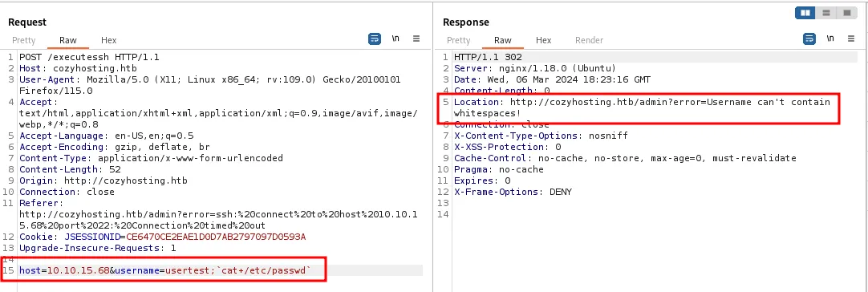Select combined tabbed layout view
This screenshot has height=292, width=868.
tap(846, 13)
